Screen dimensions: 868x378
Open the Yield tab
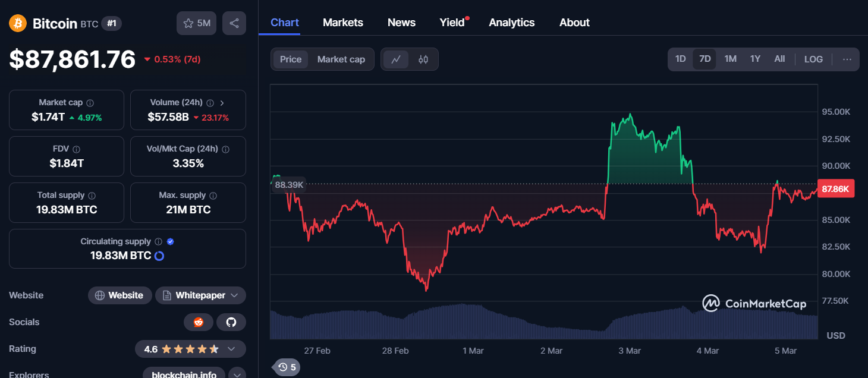[452, 23]
